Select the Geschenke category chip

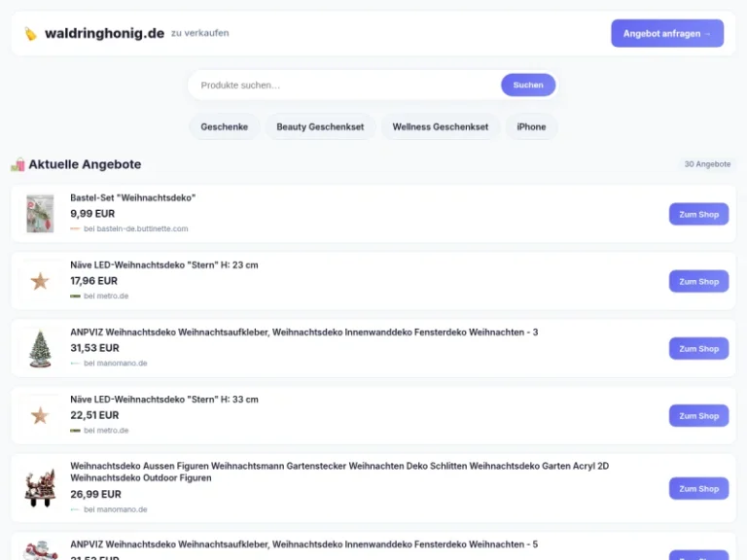click(224, 126)
